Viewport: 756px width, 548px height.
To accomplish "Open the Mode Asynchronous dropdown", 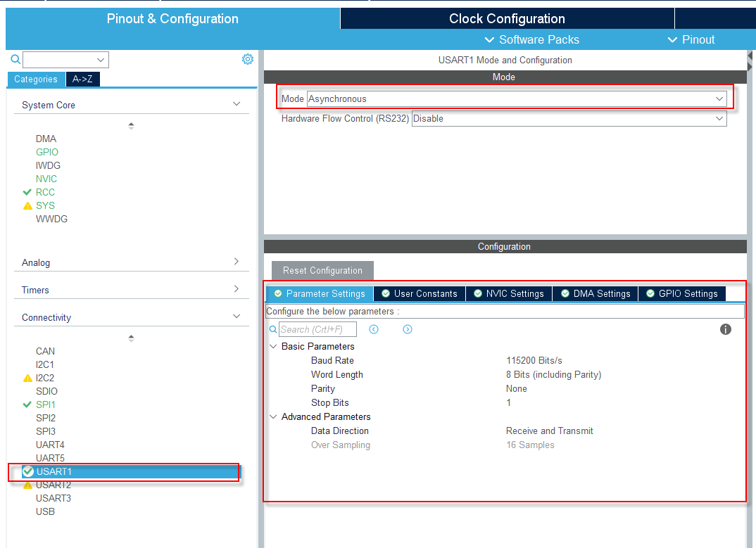I will click(517, 98).
